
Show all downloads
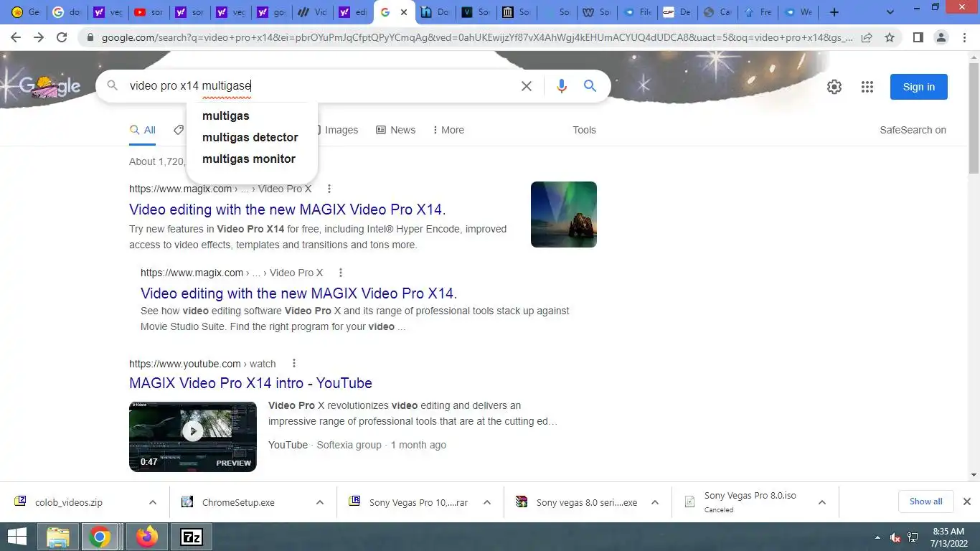coord(925,501)
